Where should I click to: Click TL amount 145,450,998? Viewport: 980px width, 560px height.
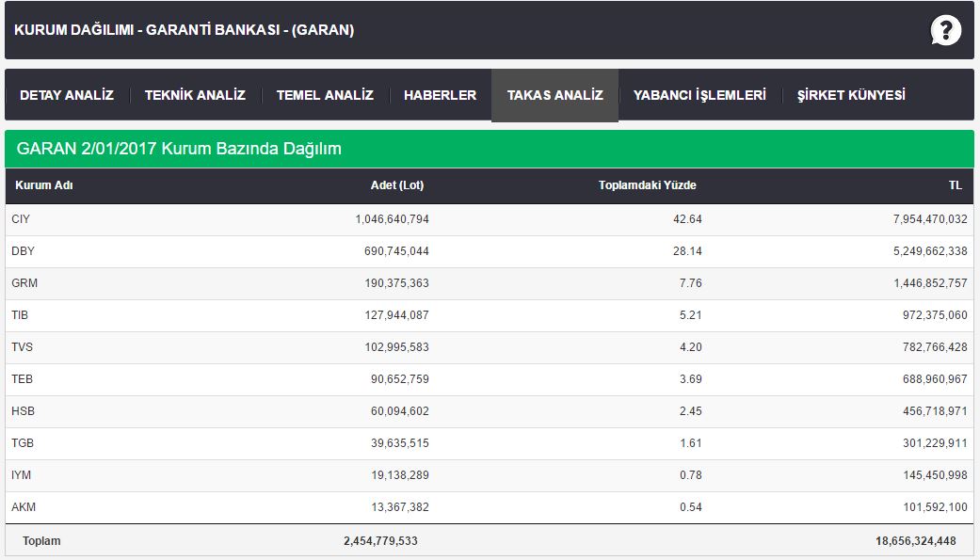pos(935,475)
